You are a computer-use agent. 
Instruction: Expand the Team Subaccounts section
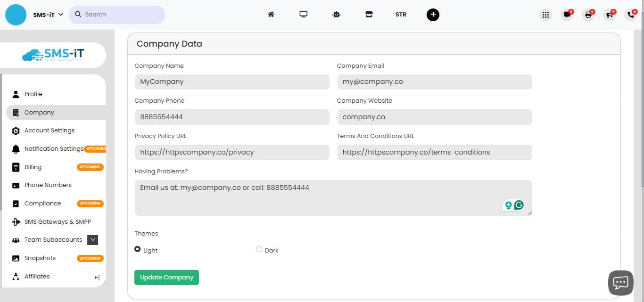tap(93, 240)
